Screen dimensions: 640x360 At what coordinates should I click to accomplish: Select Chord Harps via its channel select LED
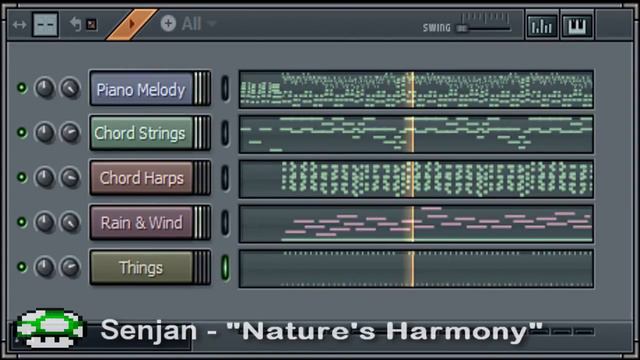pyautogui.click(x=225, y=178)
